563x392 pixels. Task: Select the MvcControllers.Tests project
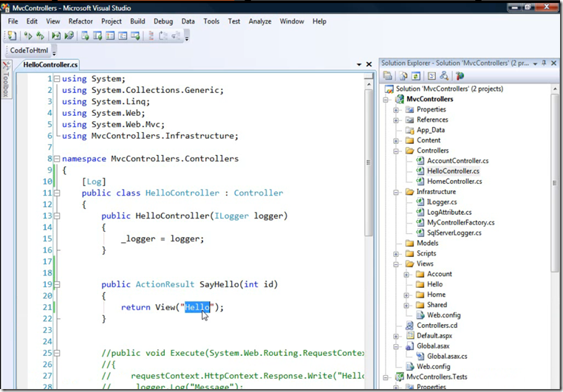coord(437,376)
